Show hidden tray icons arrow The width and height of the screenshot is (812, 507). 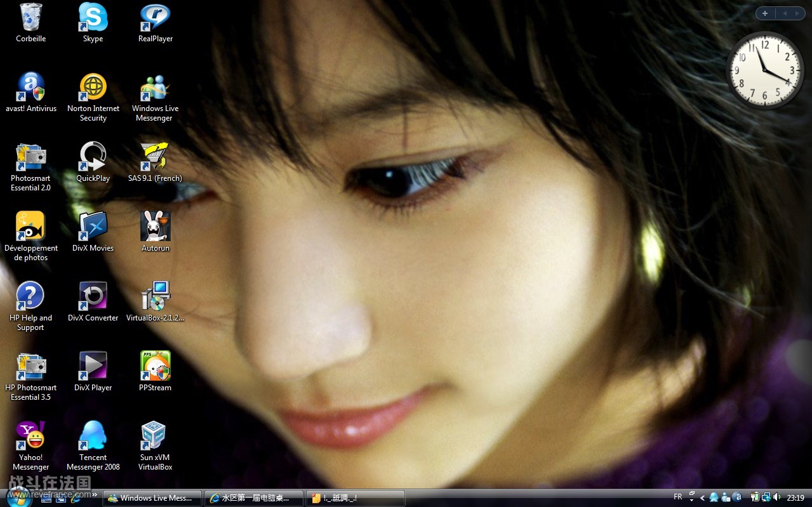[x=702, y=498]
